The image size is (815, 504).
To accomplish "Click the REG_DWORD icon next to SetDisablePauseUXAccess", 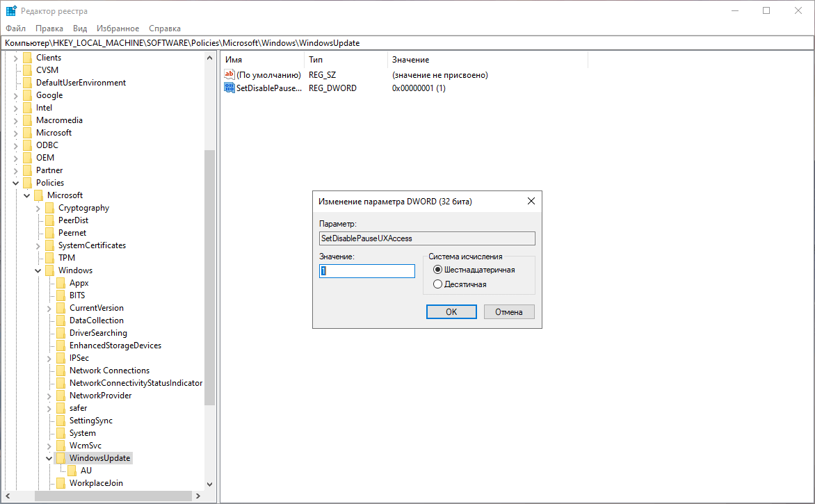I will (x=229, y=88).
